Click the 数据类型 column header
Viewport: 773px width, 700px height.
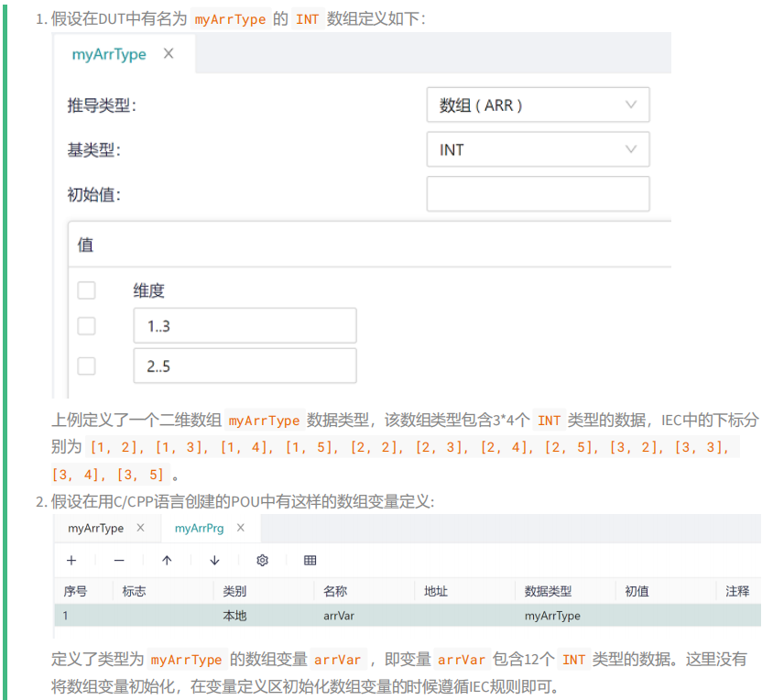pos(548,591)
